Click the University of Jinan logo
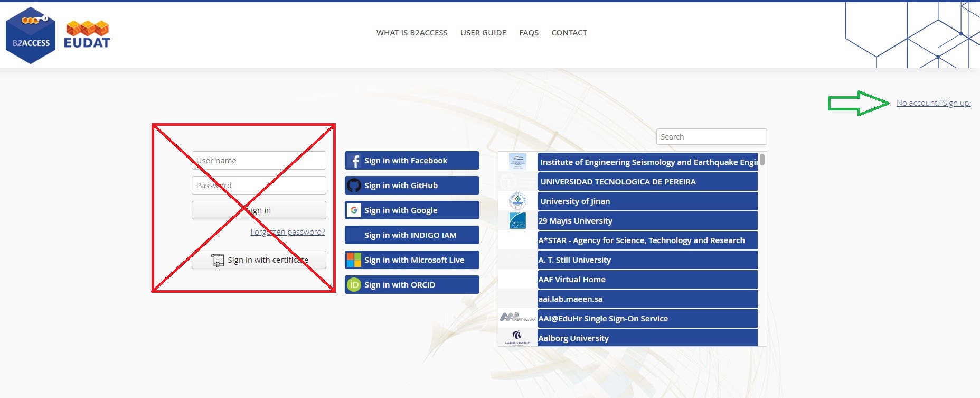This screenshot has height=398, width=980. click(517, 201)
